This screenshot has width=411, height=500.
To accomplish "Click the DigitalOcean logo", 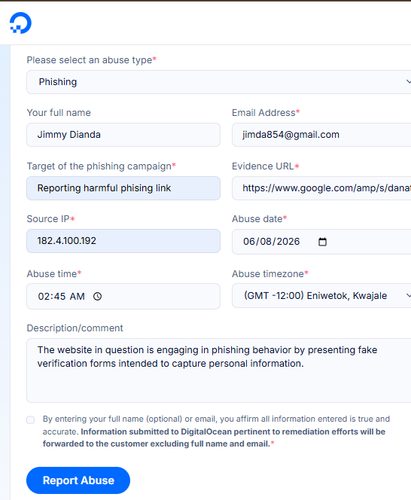I will click(20, 23).
